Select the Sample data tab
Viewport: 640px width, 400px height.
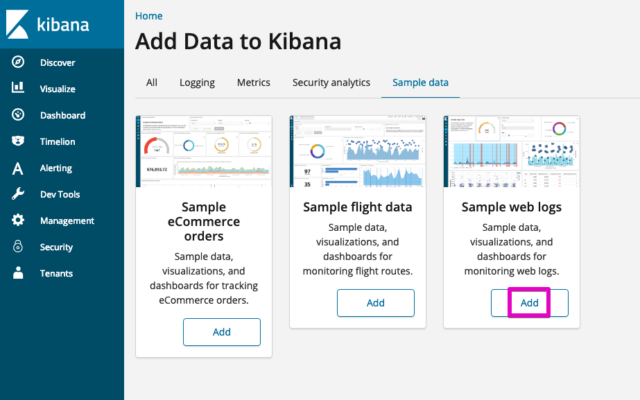click(420, 82)
